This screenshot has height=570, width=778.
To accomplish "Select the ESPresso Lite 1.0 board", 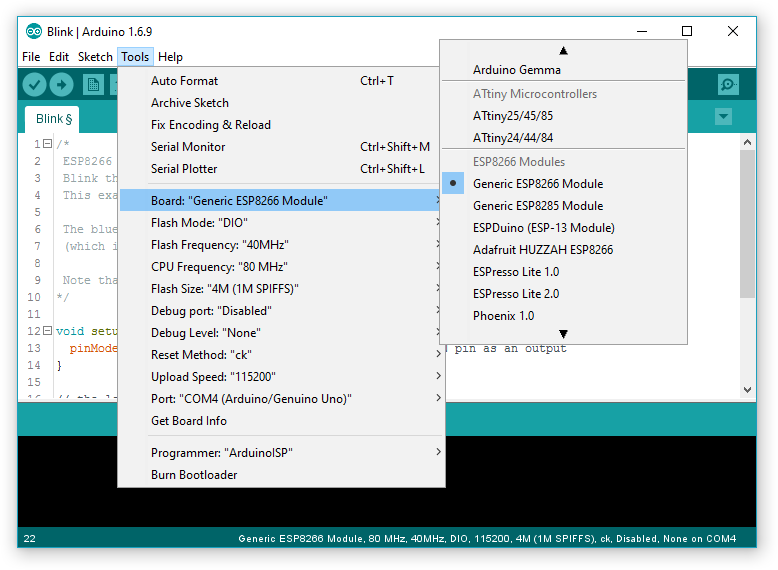I will tap(563, 271).
